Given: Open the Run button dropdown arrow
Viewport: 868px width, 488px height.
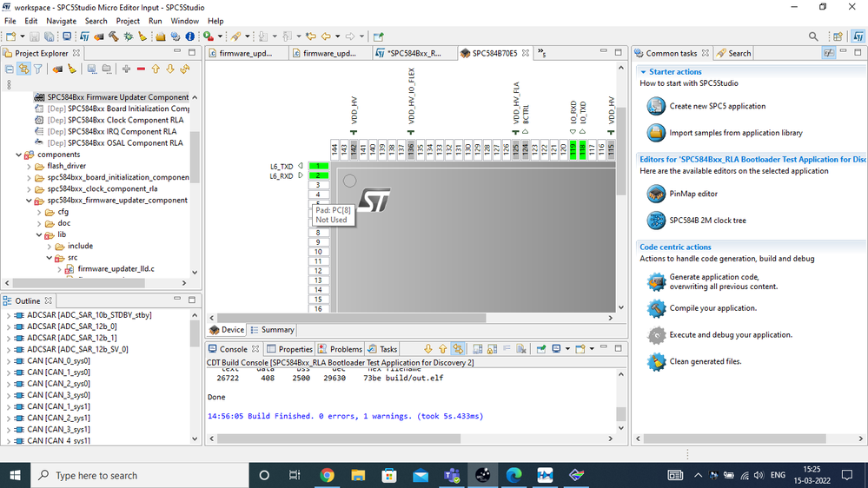Looking at the screenshot, I should click(x=220, y=36).
